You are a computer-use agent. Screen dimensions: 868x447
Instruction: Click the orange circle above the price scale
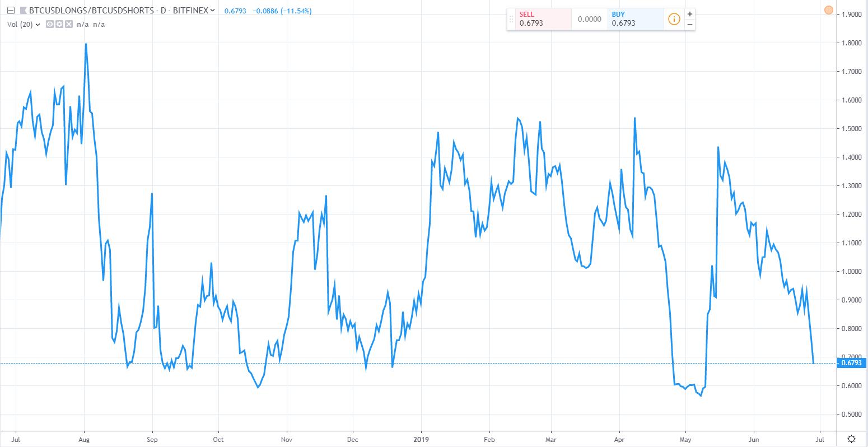click(x=829, y=10)
